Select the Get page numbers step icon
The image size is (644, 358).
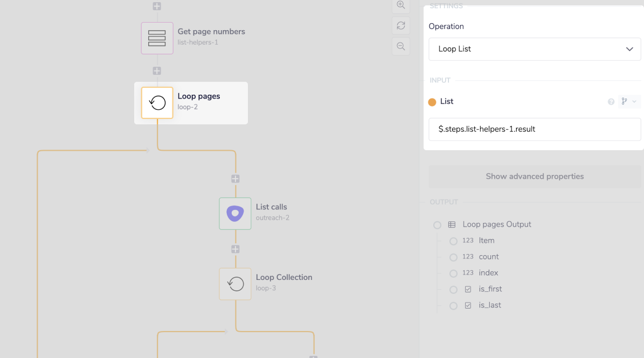tap(157, 38)
